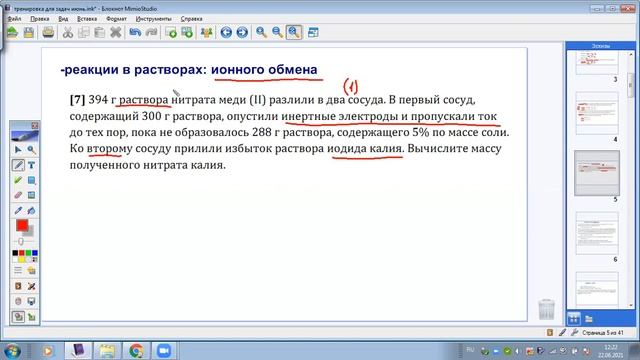
Task: Open the Инструменты menu
Action: 153,19
